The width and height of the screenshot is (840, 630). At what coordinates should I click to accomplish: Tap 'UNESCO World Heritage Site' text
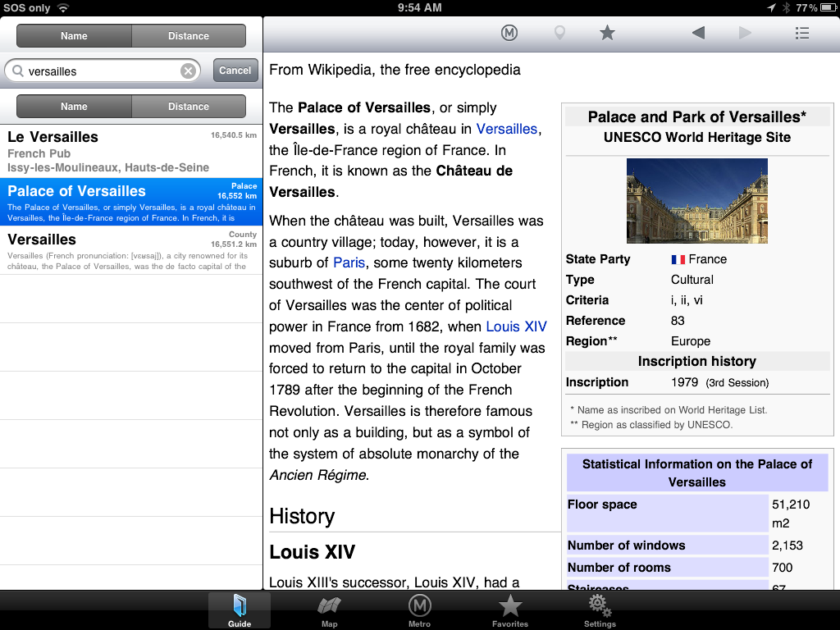[697, 137]
